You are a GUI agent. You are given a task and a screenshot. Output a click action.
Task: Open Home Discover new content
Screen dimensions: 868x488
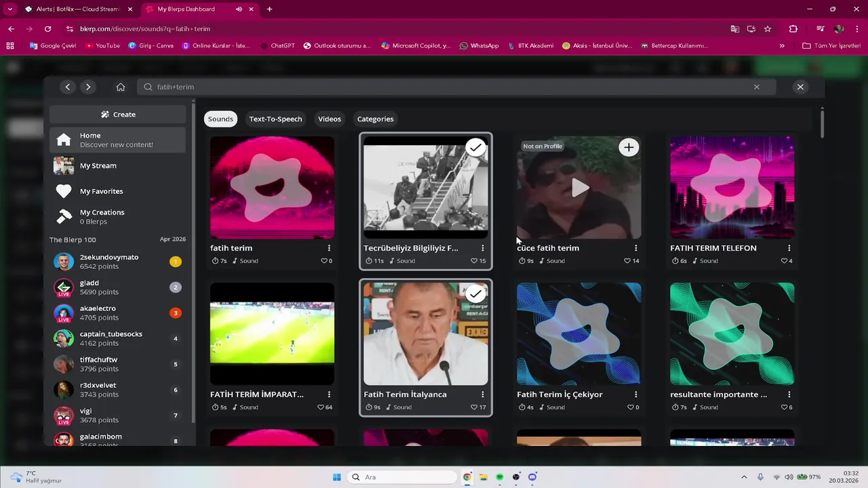pos(117,140)
